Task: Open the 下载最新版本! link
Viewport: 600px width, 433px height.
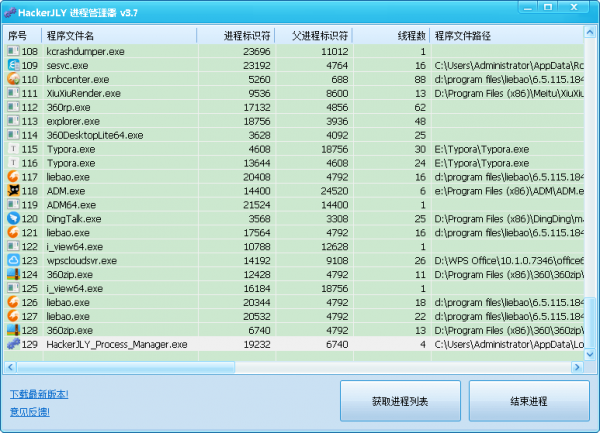Action: point(39,394)
